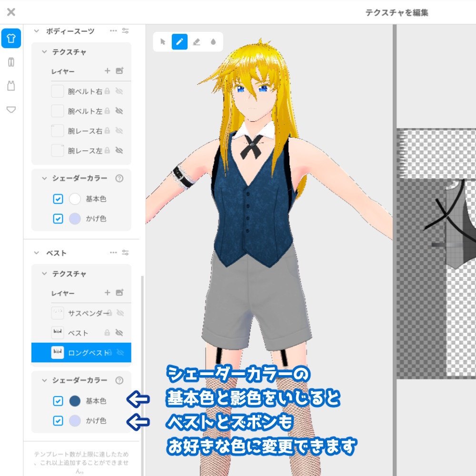This screenshot has height=476, width=476.
Task: Uncheck the 基本色 checkbox under ベスト
Action: click(x=57, y=401)
